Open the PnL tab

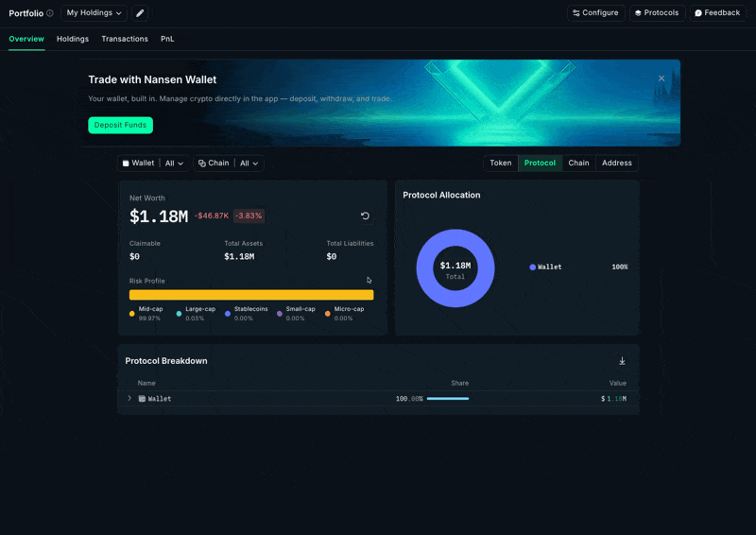(x=167, y=39)
